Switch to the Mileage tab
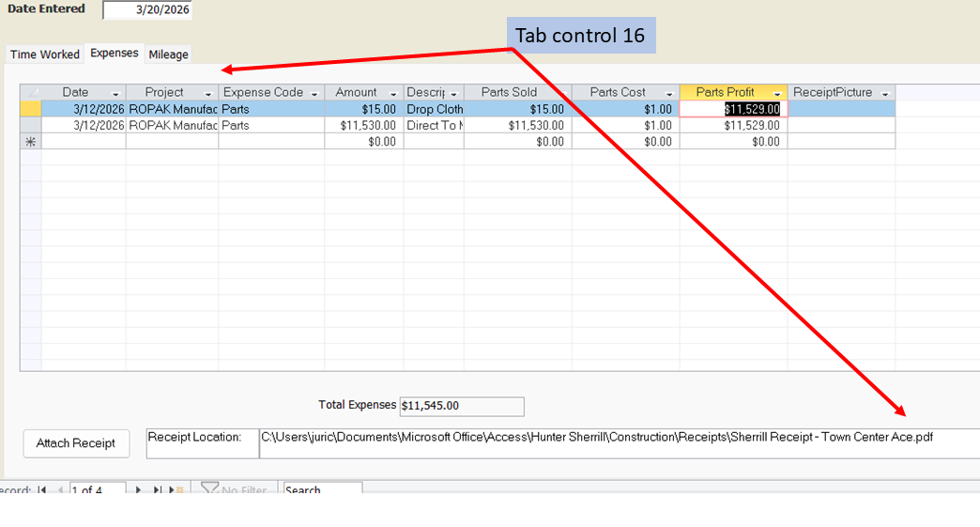The height and width of the screenshot is (527, 980). point(168,54)
